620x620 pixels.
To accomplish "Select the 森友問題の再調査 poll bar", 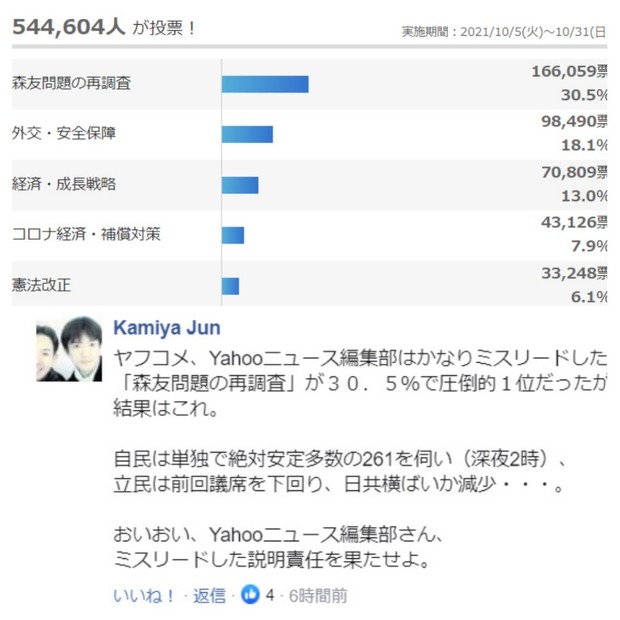I will (265, 84).
